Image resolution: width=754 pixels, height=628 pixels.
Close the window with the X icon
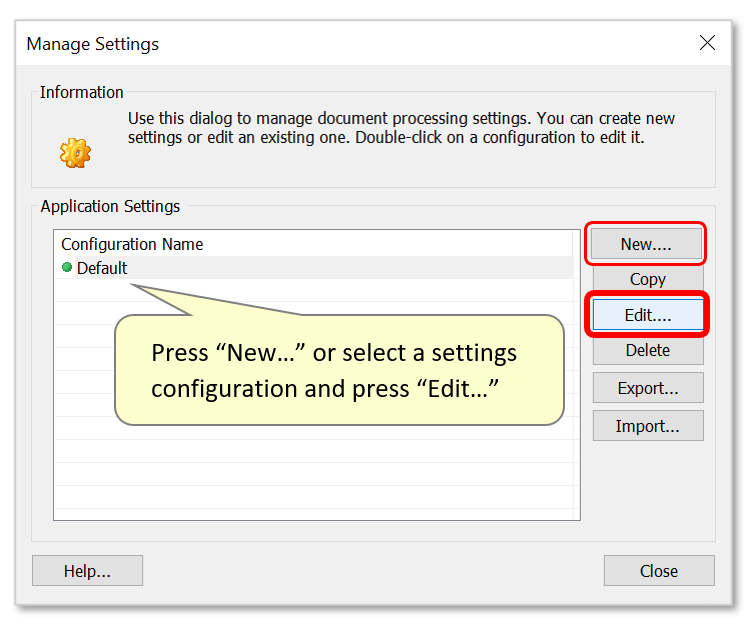point(707,43)
